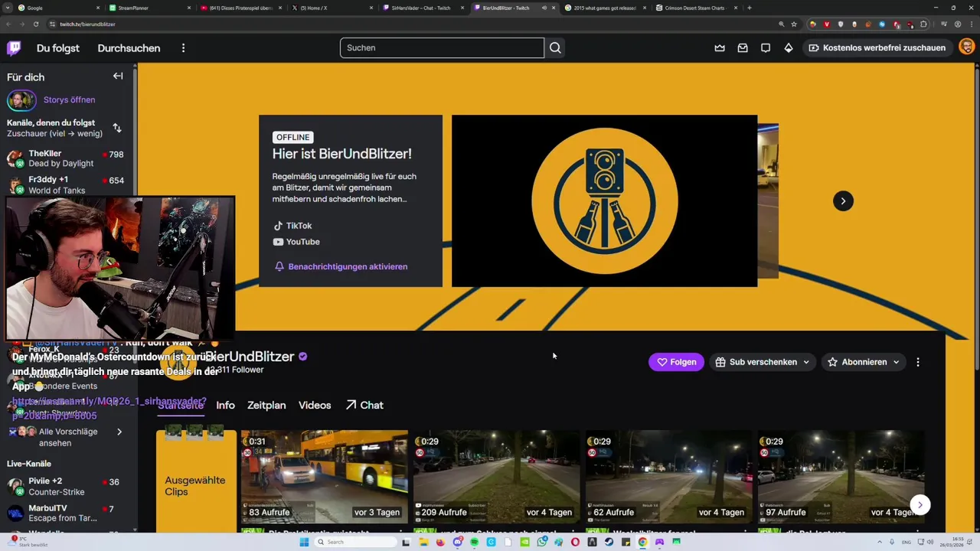This screenshot has height=551, width=980.
Task: Open the whispers speech bubble icon
Action: coord(766,47)
